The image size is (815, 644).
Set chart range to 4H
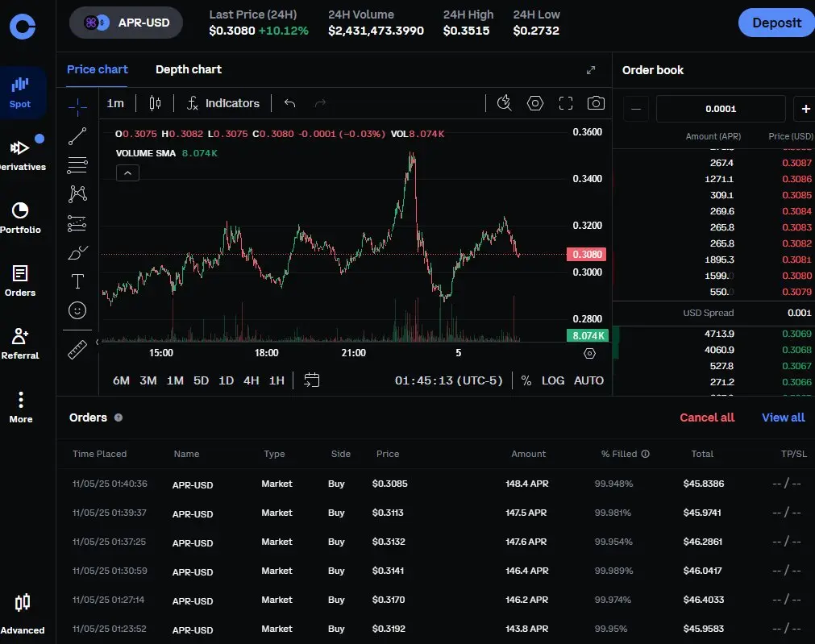pos(251,380)
